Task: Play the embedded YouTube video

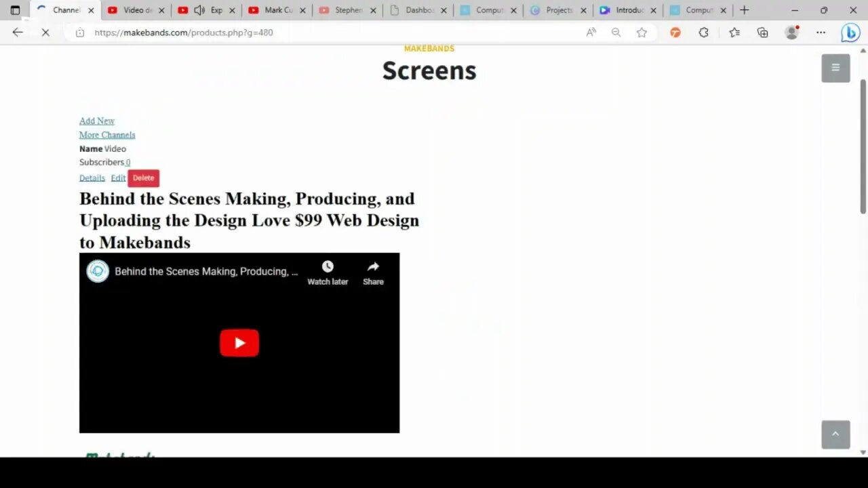Action: (239, 343)
